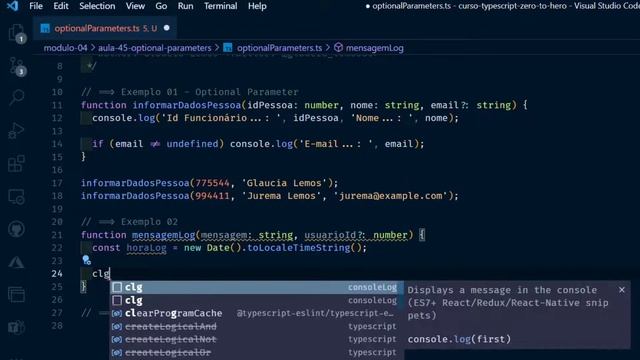
Task: Click snippet icon of second clg suggestion
Action: [x=117, y=300]
